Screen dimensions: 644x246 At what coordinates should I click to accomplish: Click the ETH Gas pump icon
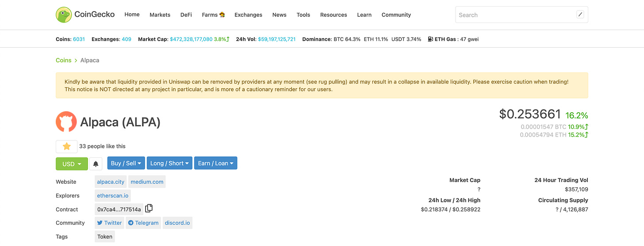430,39
